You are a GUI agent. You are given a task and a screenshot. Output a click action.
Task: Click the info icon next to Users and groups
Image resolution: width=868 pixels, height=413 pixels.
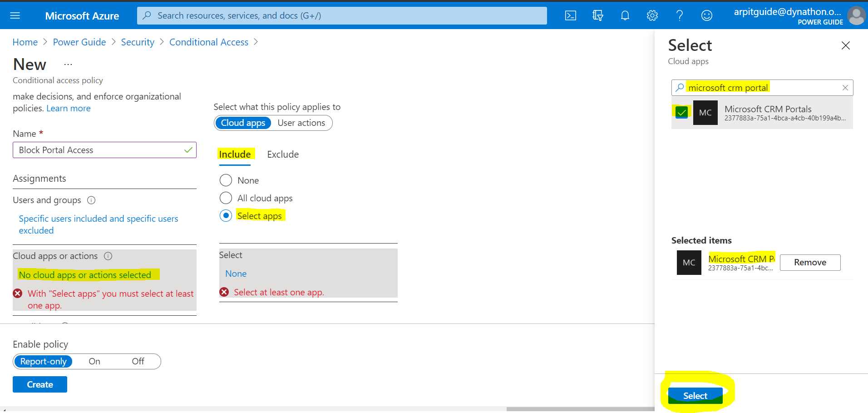[91, 200]
